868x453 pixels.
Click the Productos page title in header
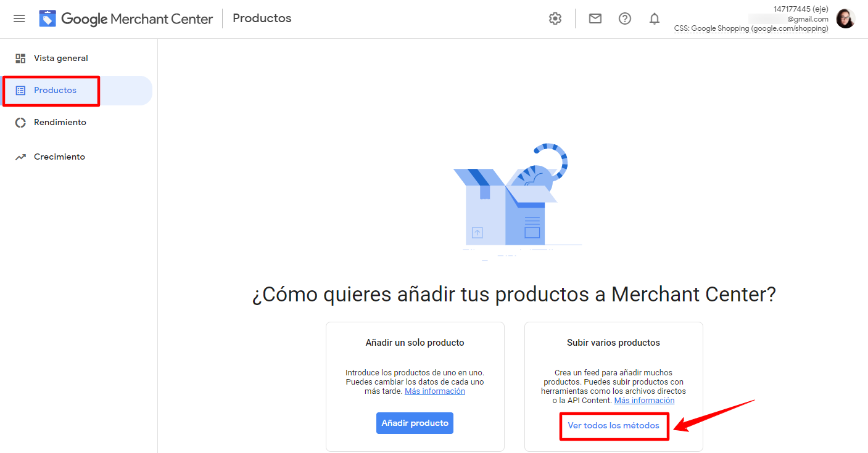(262, 18)
